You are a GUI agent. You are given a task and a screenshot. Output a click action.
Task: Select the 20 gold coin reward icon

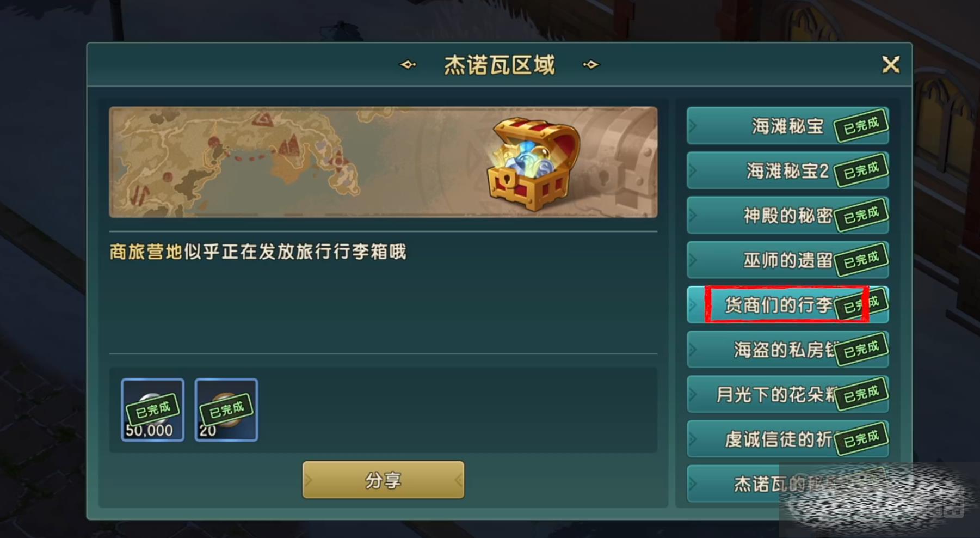[226, 409]
